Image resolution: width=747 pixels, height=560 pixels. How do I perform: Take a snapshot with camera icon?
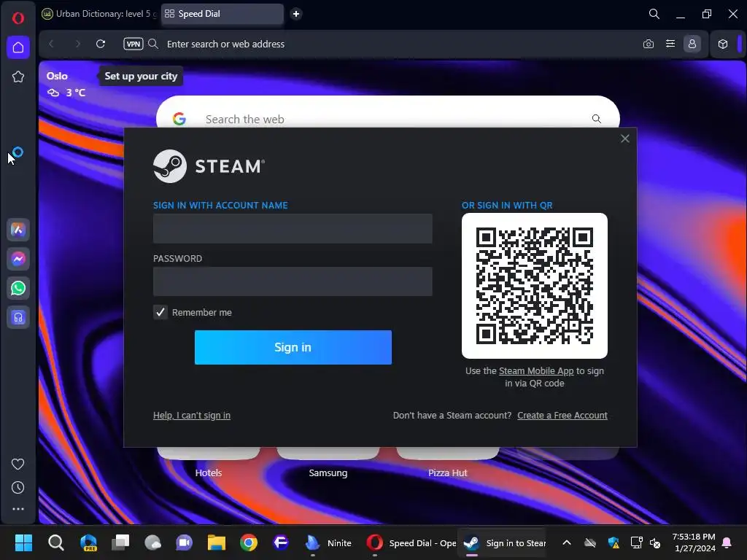pyautogui.click(x=649, y=44)
